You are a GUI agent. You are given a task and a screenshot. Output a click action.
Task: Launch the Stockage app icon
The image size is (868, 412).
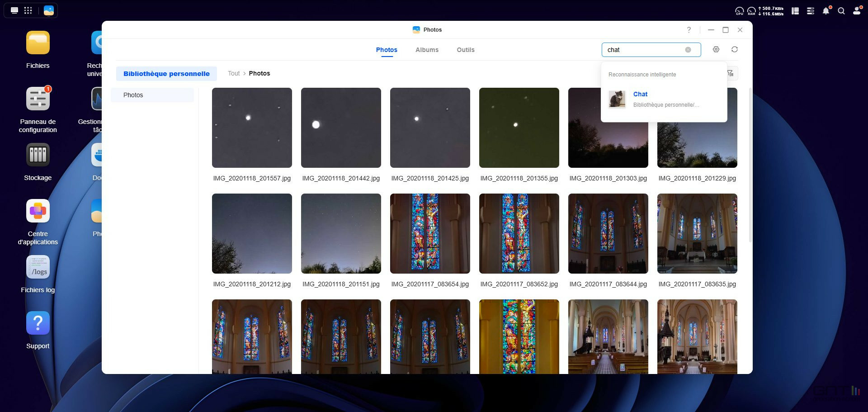point(38,155)
